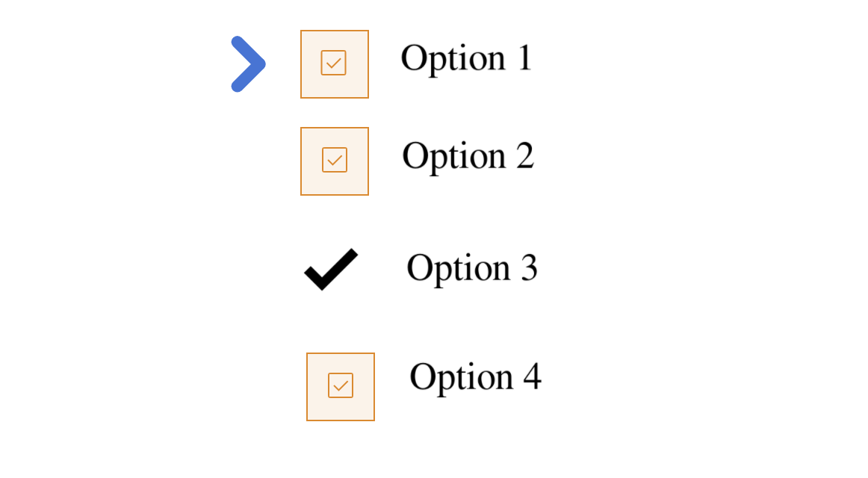Click the word Option in the first row
The image size is (868, 478).
pyautogui.click(x=453, y=59)
